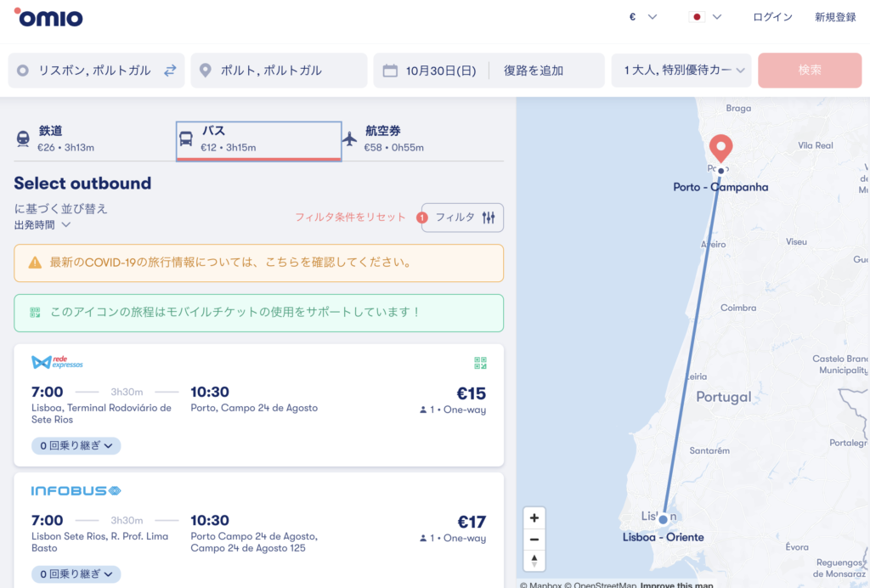This screenshot has height=588, width=870.
Task: Click the calendar icon in date field
Action: [390, 71]
